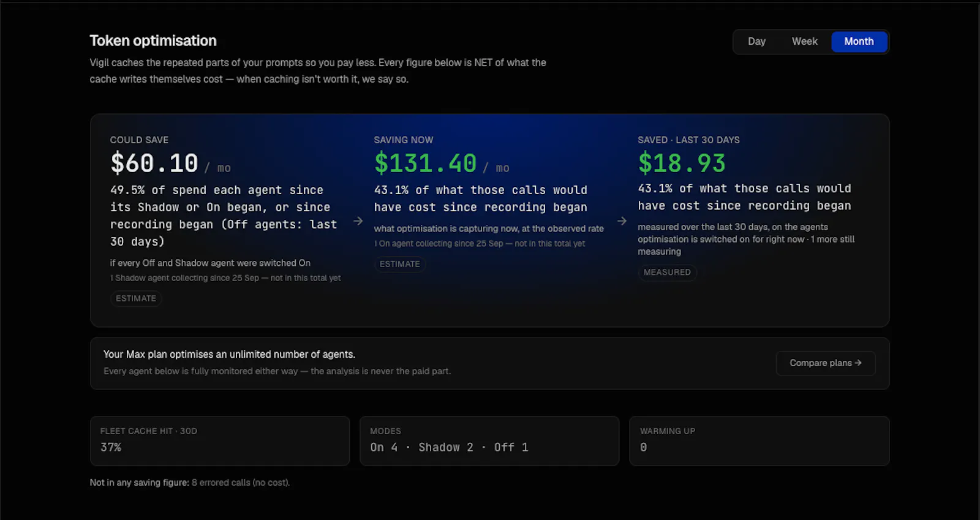Image resolution: width=980 pixels, height=520 pixels.
Task: Click the "8 errored calls (no cost)" note
Action: pyautogui.click(x=241, y=483)
